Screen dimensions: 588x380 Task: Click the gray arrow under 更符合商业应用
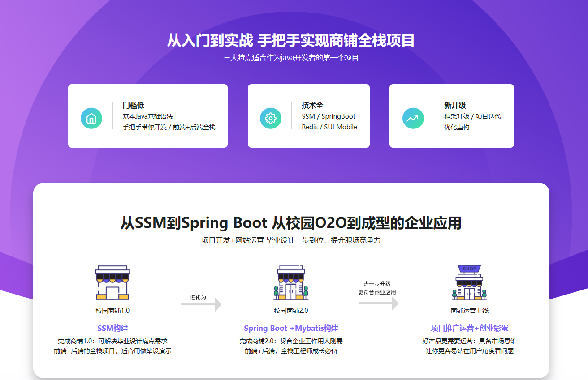pos(378,303)
